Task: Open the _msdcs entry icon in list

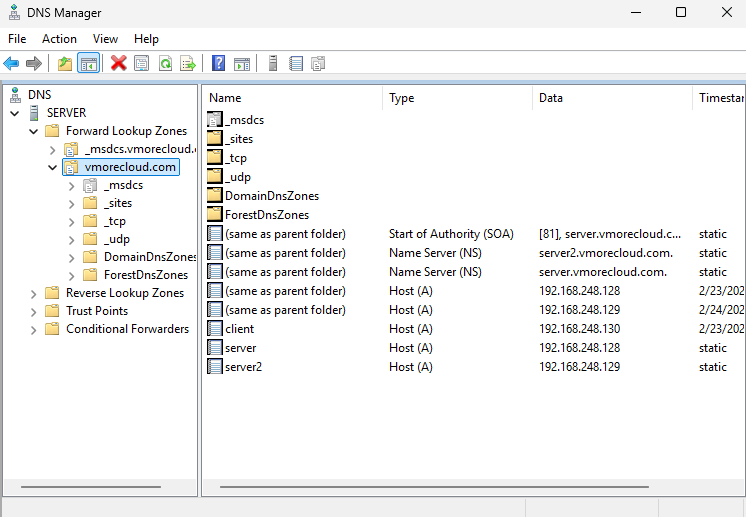Action: click(215, 119)
